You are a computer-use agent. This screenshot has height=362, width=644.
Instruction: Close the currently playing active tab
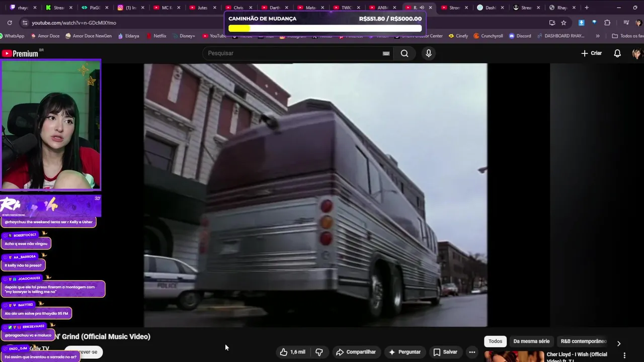pyautogui.click(x=430, y=8)
